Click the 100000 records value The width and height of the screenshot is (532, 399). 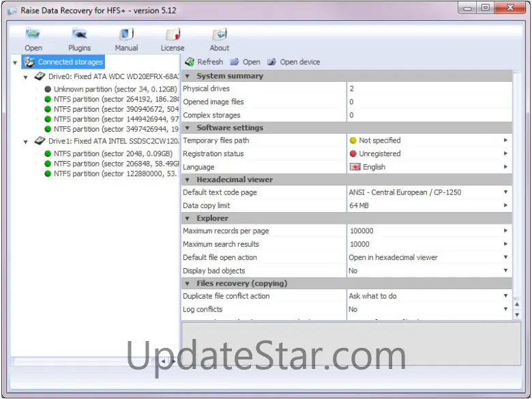pos(361,231)
